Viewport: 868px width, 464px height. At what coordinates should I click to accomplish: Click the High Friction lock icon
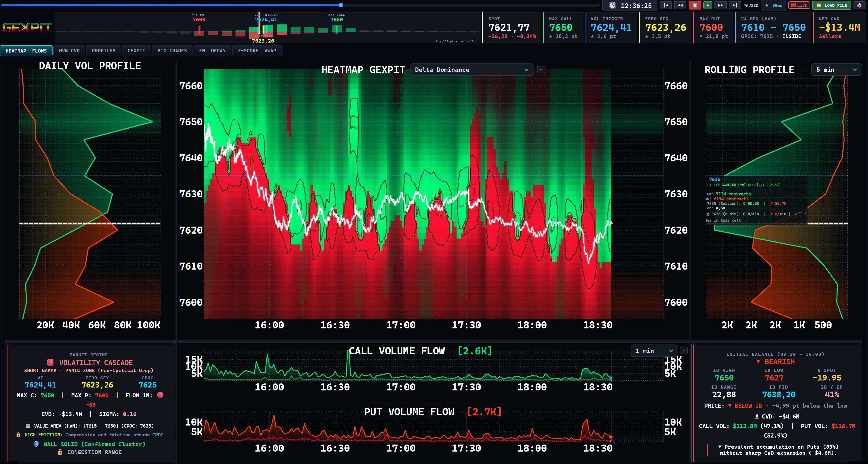(19, 435)
